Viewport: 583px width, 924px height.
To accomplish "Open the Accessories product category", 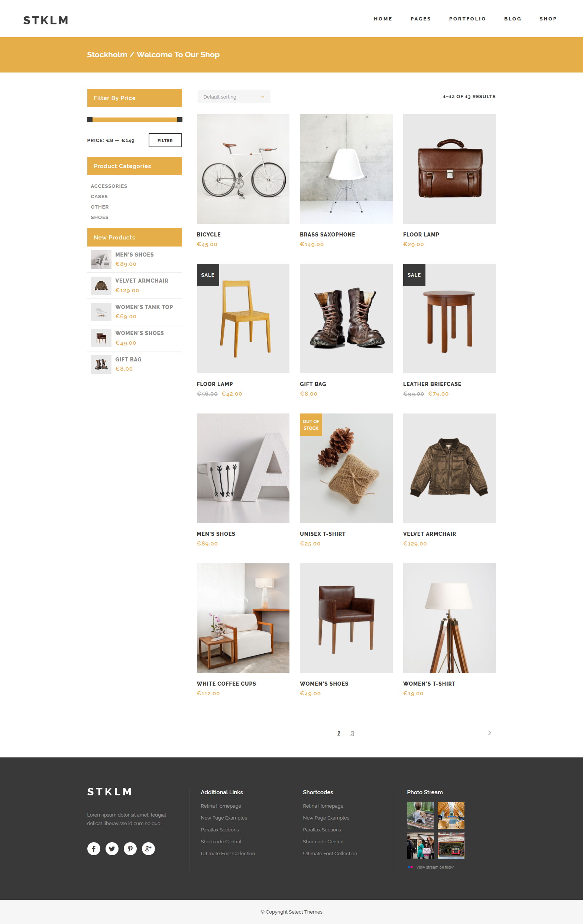I will click(109, 186).
